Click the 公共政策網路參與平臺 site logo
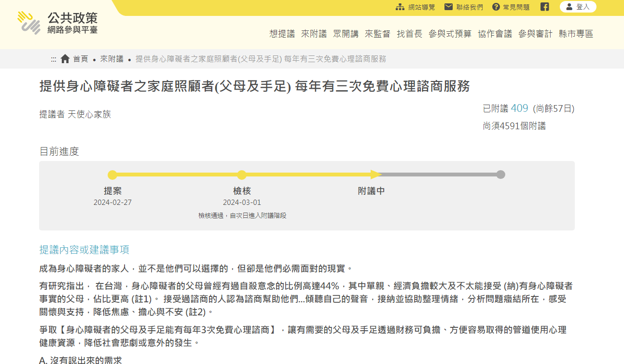The image size is (624, 364). (x=58, y=23)
